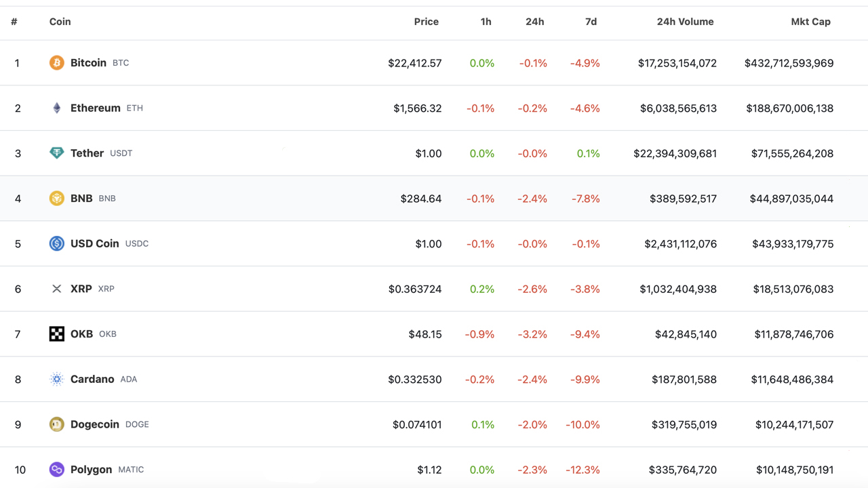Click Ethereum price $1,566.32
Image resolution: width=868 pixels, height=488 pixels.
pos(418,108)
